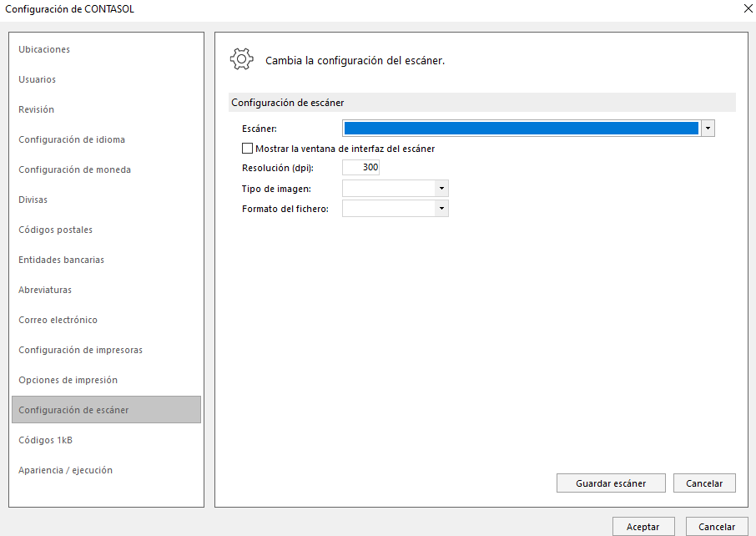This screenshot has width=756, height=536.
Task: Click the Guardar escáner button
Action: pyautogui.click(x=611, y=483)
